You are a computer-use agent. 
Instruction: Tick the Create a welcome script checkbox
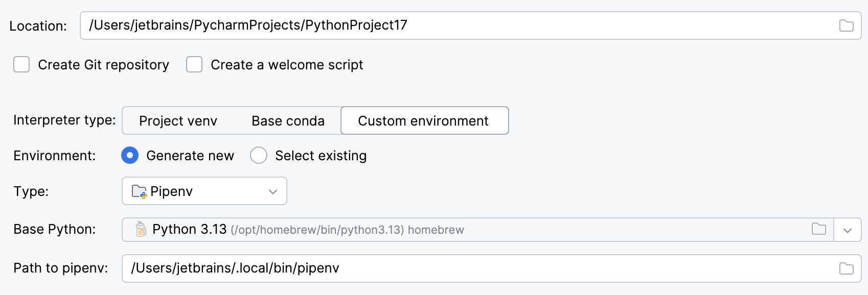(x=194, y=65)
